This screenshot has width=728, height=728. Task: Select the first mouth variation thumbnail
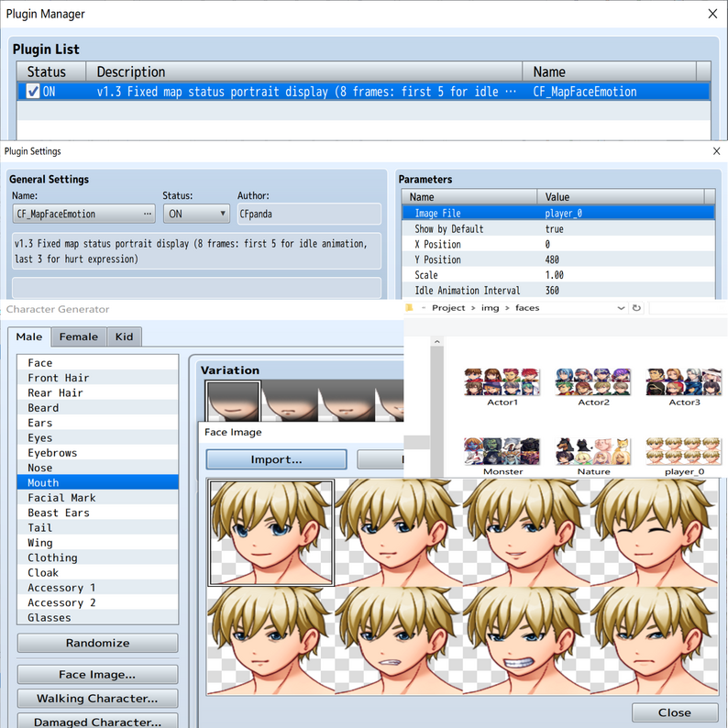[233, 401]
